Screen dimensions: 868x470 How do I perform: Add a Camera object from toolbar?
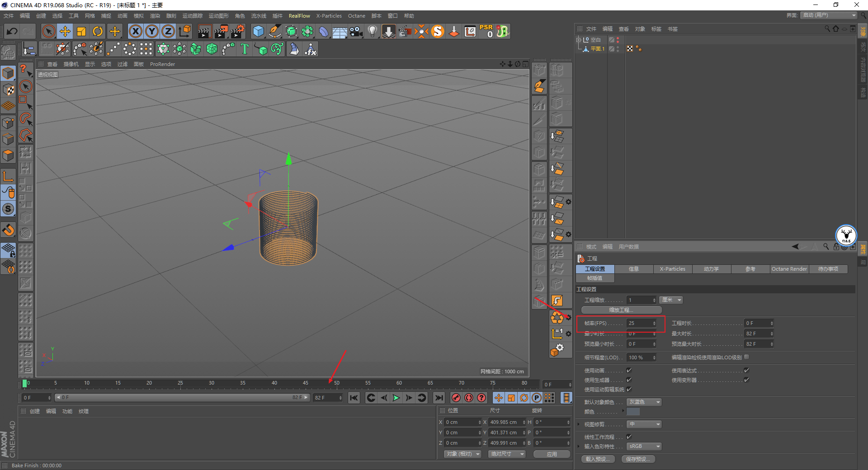tap(356, 31)
